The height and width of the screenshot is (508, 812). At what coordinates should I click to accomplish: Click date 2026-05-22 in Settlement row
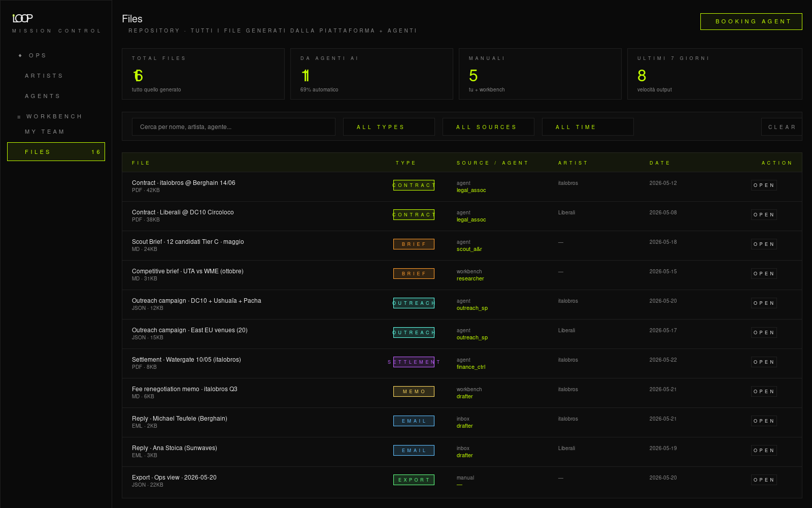coord(663,360)
